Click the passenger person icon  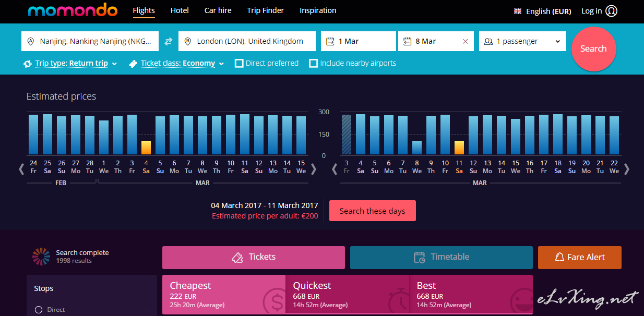coord(488,41)
